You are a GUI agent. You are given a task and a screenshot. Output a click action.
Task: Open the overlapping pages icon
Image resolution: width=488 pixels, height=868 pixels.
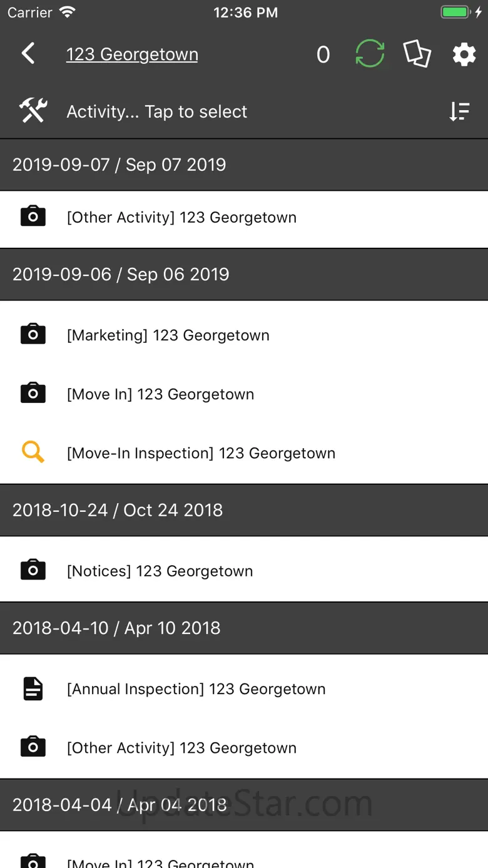(417, 54)
